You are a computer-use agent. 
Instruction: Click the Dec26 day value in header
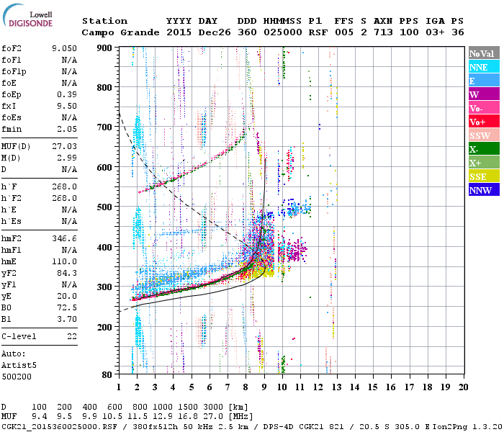tap(215, 32)
